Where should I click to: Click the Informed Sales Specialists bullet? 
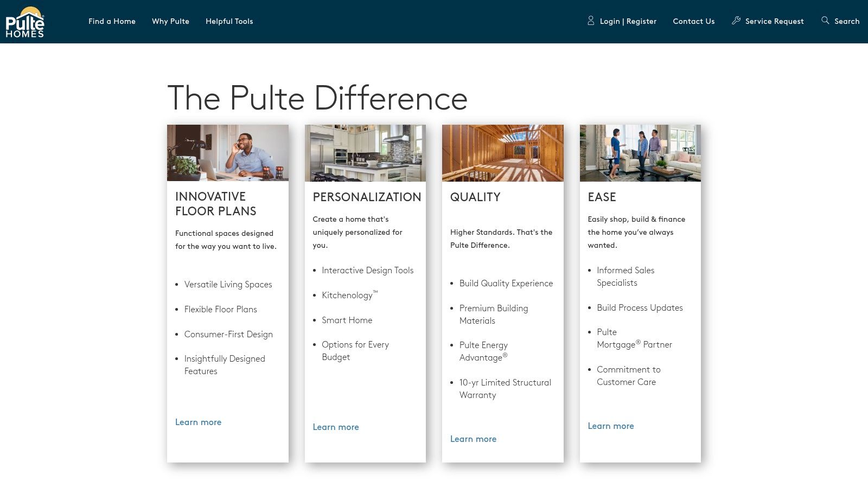pos(626,277)
